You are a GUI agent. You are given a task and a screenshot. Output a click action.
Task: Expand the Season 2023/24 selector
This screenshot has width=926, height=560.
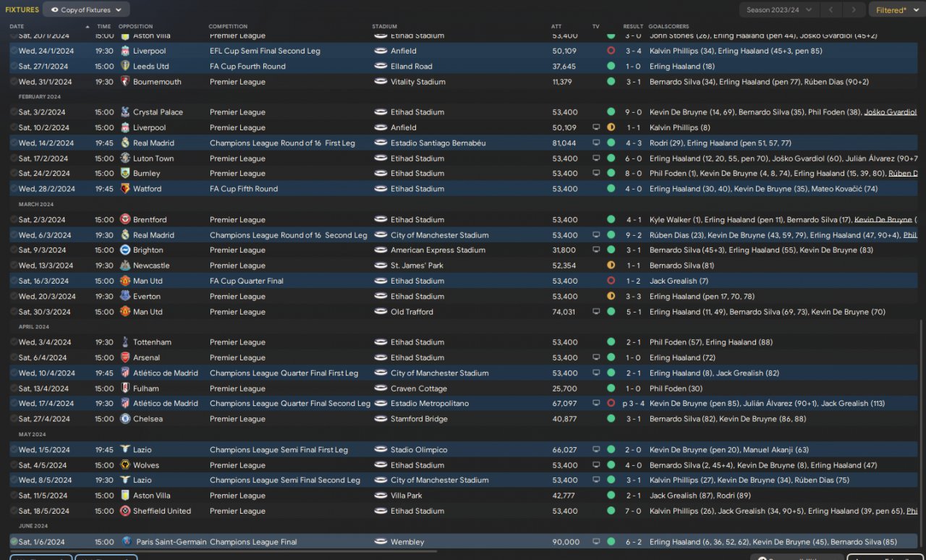[x=778, y=10]
